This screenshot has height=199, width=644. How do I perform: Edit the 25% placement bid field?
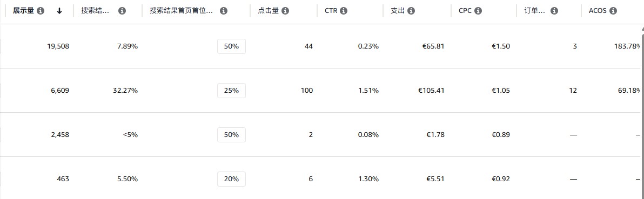point(231,91)
